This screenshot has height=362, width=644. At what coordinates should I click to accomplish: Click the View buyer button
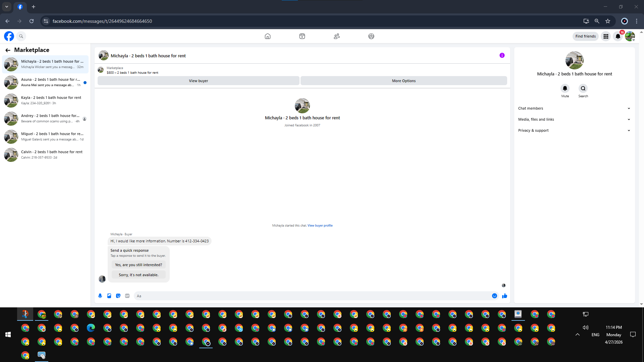coord(199,81)
